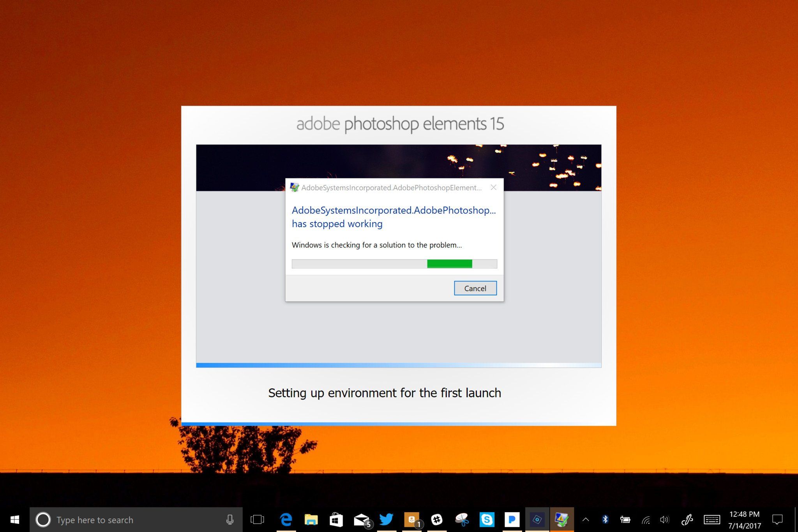
Task: Open Slack from the taskbar
Action: pos(437,520)
